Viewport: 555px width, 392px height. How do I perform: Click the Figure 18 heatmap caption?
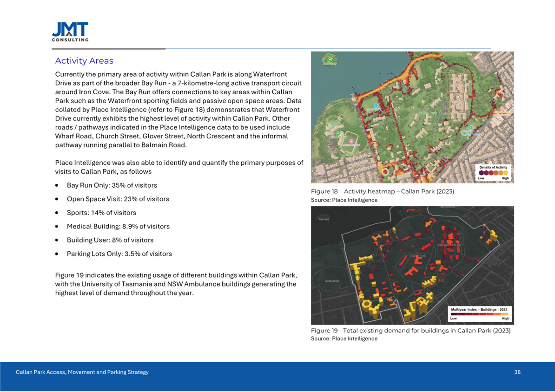[382, 192]
